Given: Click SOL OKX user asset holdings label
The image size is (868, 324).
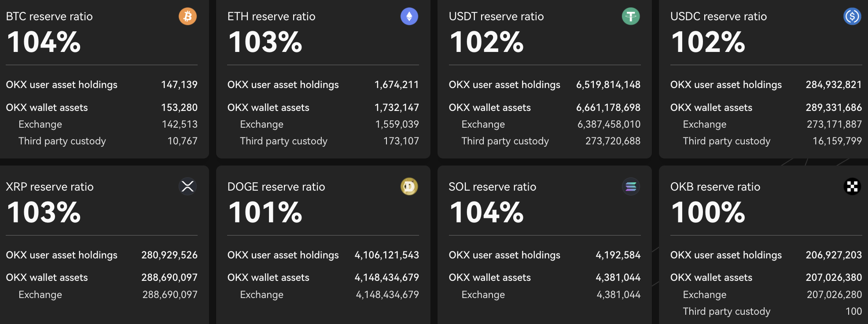Looking at the screenshot, I should 504,255.
